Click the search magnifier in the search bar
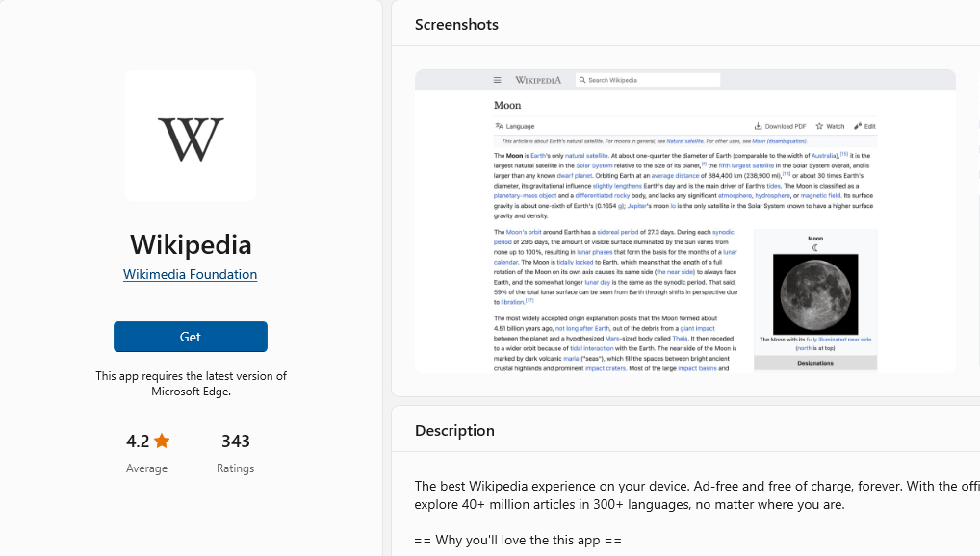 [581, 80]
